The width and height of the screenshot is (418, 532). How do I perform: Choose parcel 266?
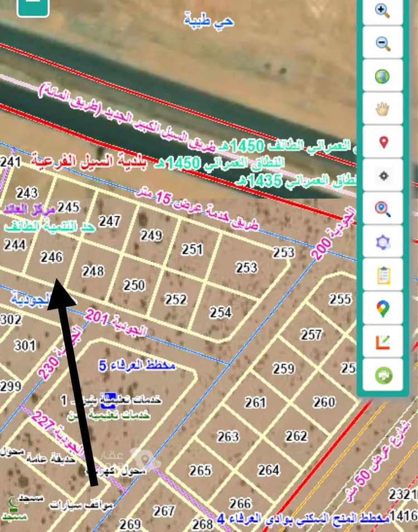[240, 504]
